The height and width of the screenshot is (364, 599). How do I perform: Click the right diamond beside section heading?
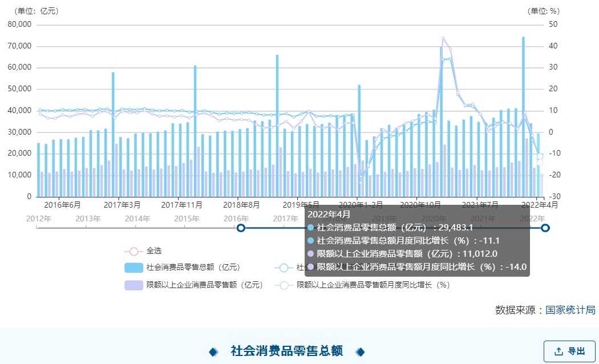tap(360, 352)
